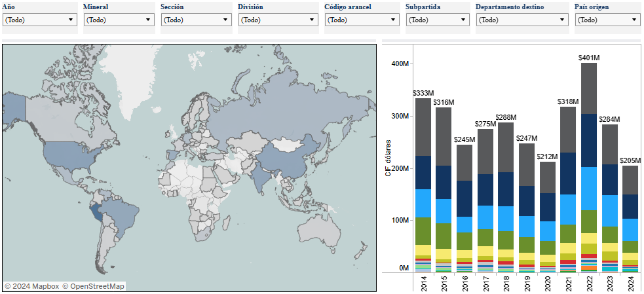
Task: Click the dark navy segment of 2021 bar
Action: point(567,174)
